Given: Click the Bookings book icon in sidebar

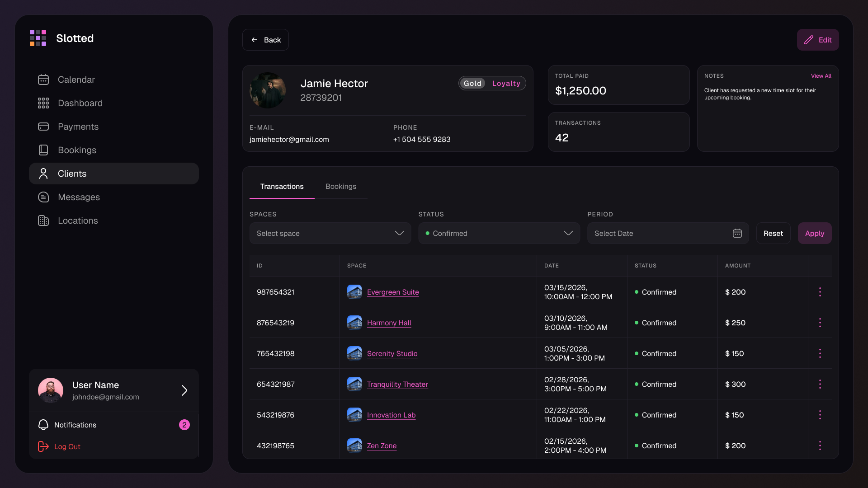Looking at the screenshot, I should 43,150.
